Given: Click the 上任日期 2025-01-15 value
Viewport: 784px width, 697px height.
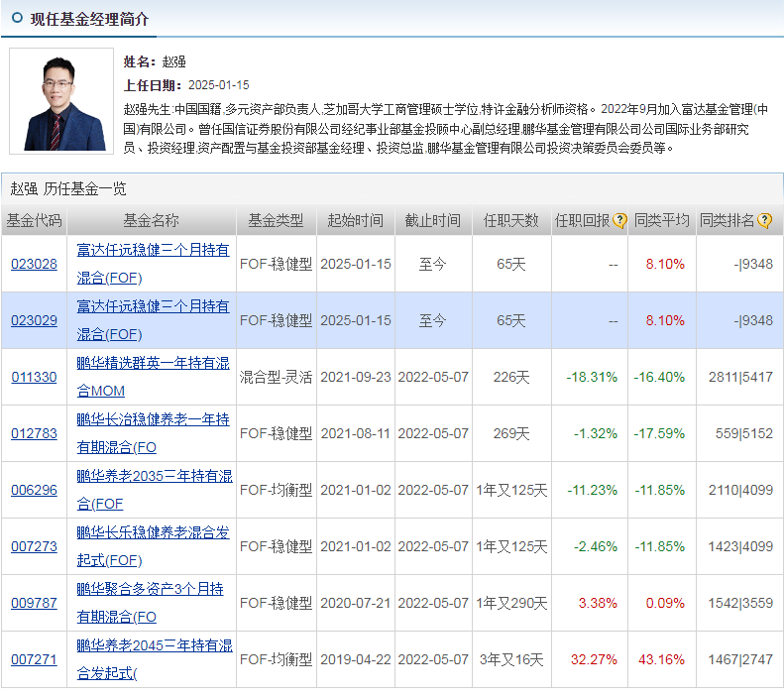Looking at the screenshot, I should (218, 85).
